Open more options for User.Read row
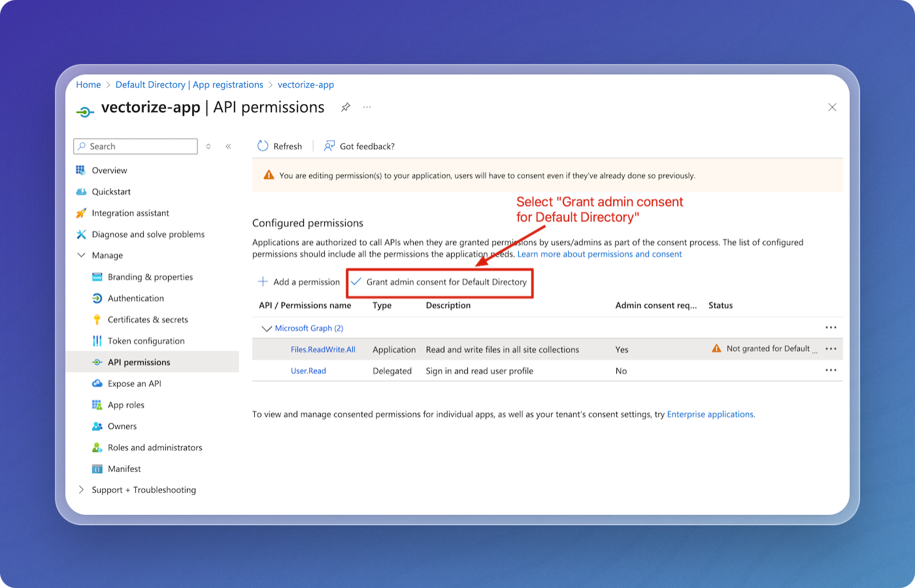 click(x=831, y=370)
